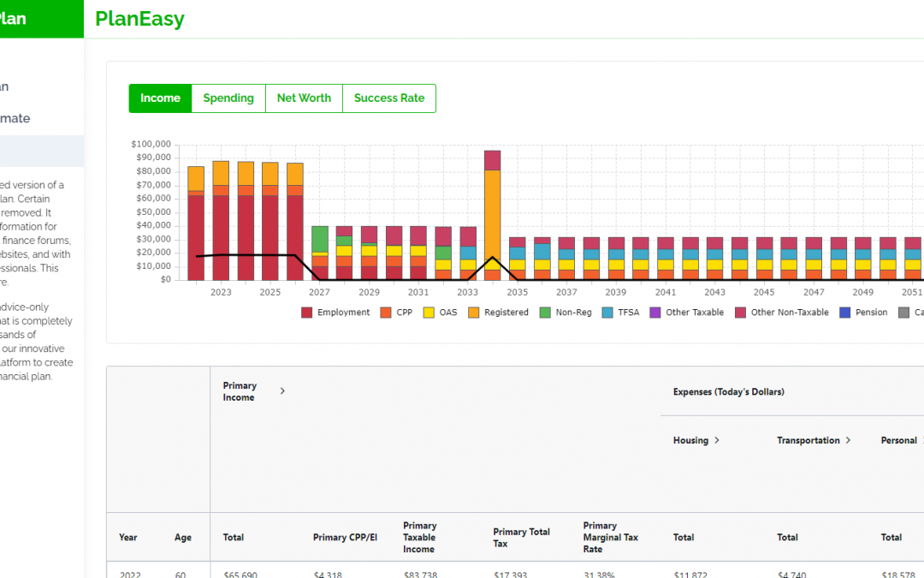This screenshot has height=578, width=924.
Task: Click the $4,318 CPP/EI cell
Action: 327,575
